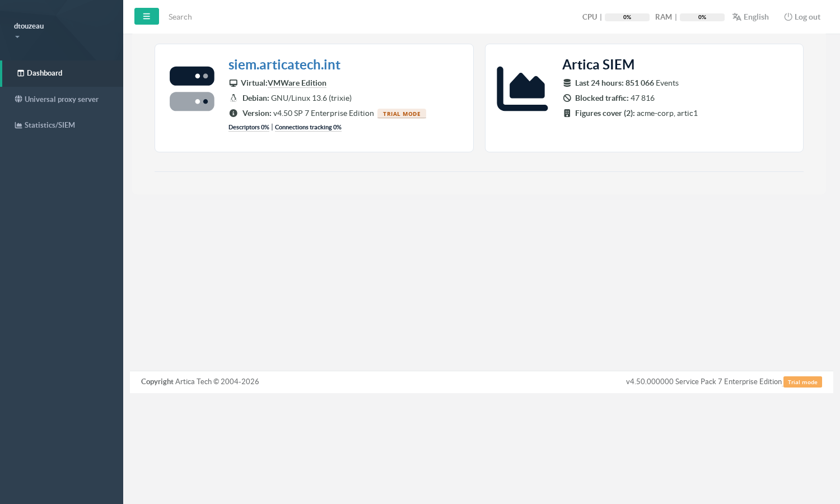Open the Descriptors 0% link
Viewport: 840px width, 504px height.
pyautogui.click(x=249, y=127)
